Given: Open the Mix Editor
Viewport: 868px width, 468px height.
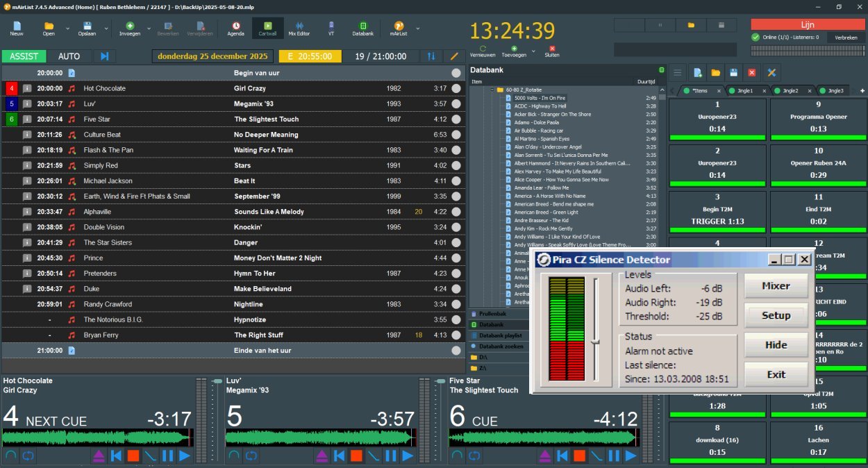Looking at the screenshot, I should [x=299, y=28].
